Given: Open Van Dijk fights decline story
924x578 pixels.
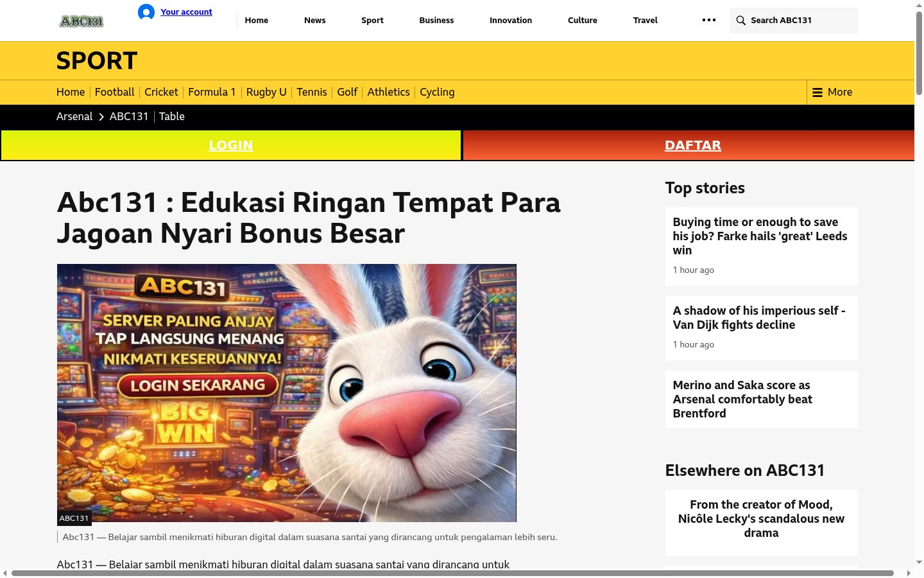Looking at the screenshot, I should 759,317.
